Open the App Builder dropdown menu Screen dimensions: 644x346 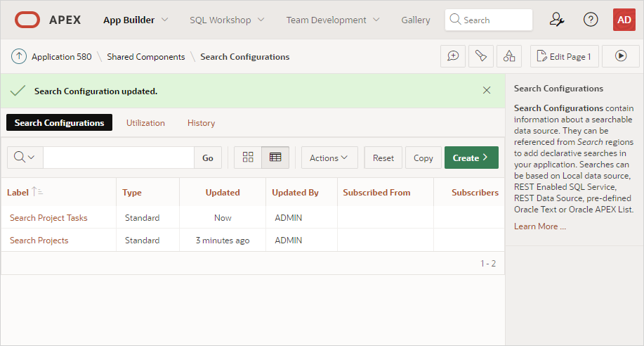pos(136,20)
